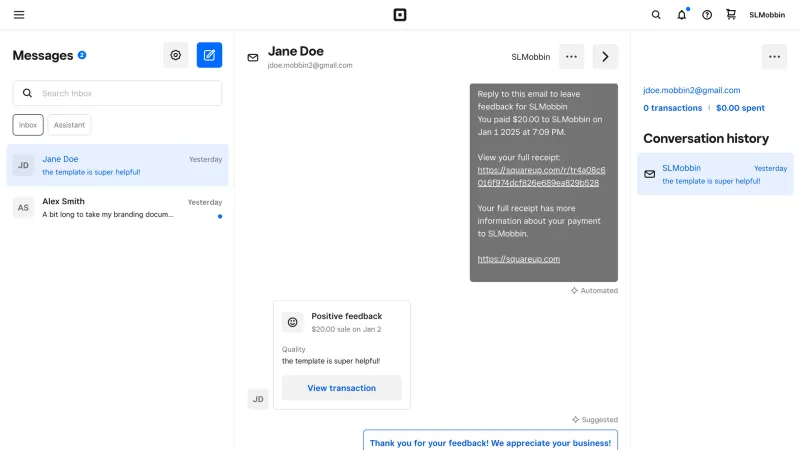Screen dimensions: 800x450
Task: Click the Automated label under receipt message
Action: pos(594,291)
